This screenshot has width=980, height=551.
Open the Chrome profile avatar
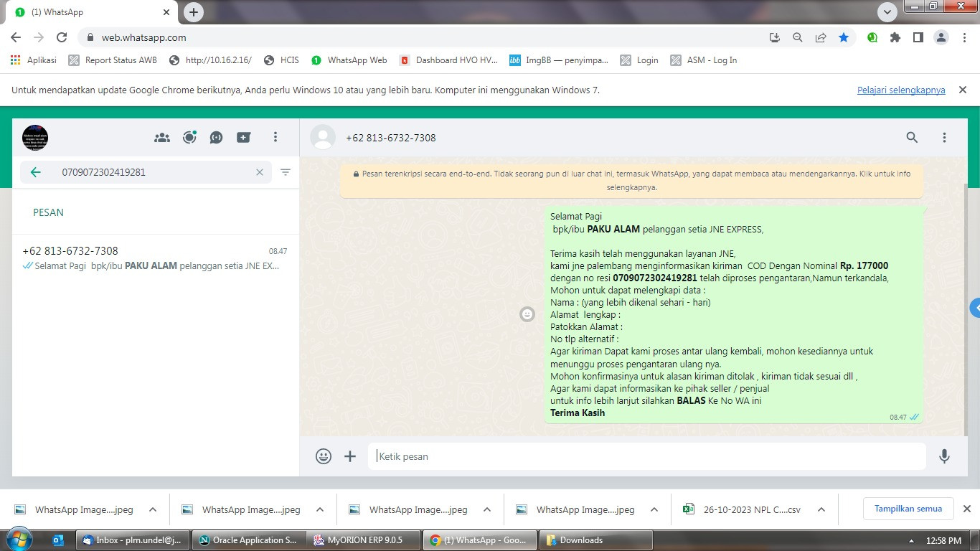[941, 37]
